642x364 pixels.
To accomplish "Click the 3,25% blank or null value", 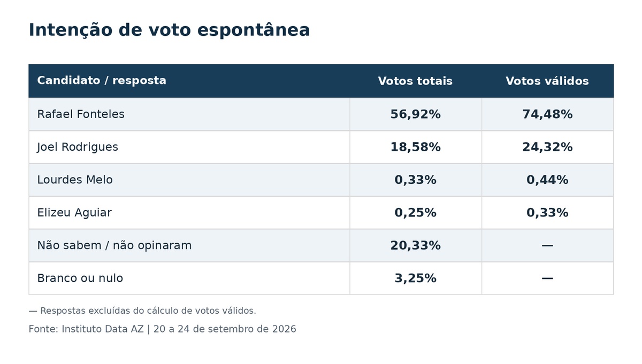I will [x=415, y=278].
